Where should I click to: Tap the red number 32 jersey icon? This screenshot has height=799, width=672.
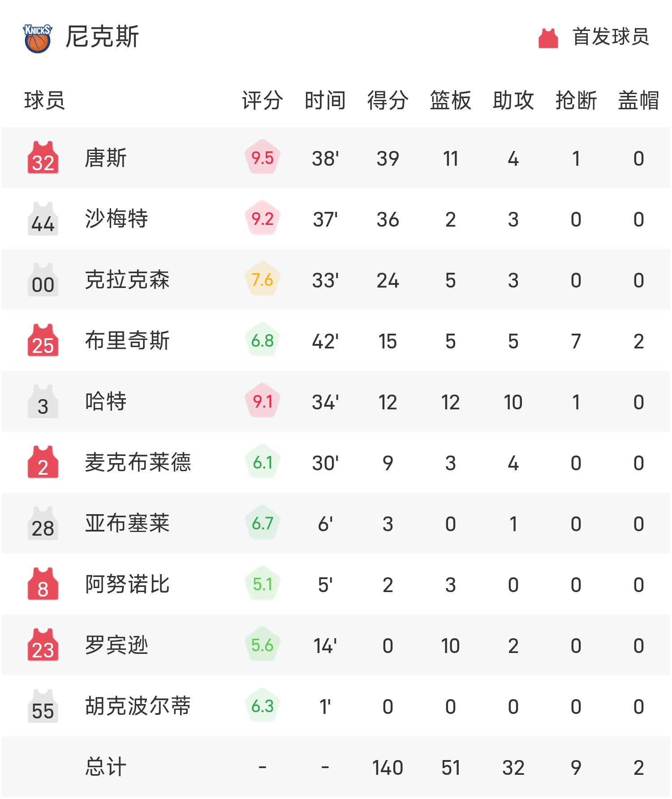pyautogui.click(x=43, y=158)
